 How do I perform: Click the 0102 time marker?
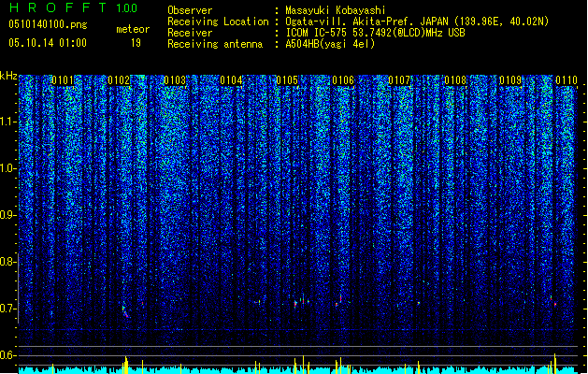click(119, 80)
